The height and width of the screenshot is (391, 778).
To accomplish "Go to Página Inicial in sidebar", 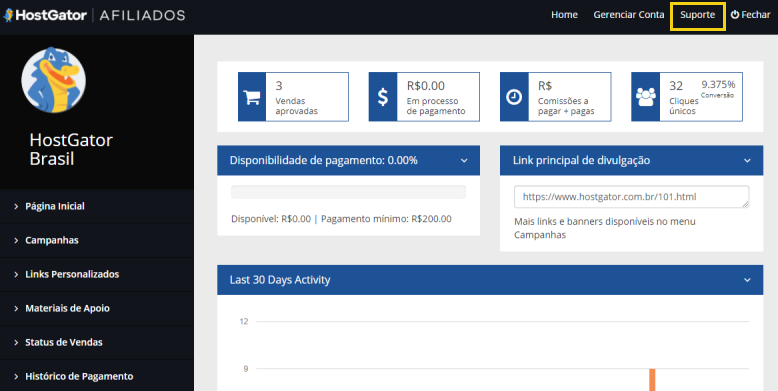I will (97, 206).
